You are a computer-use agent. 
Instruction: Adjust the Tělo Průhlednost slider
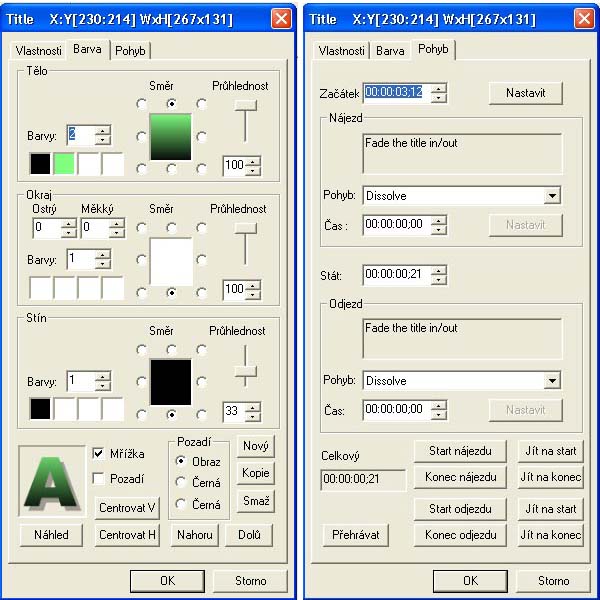pyautogui.click(x=245, y=107)
